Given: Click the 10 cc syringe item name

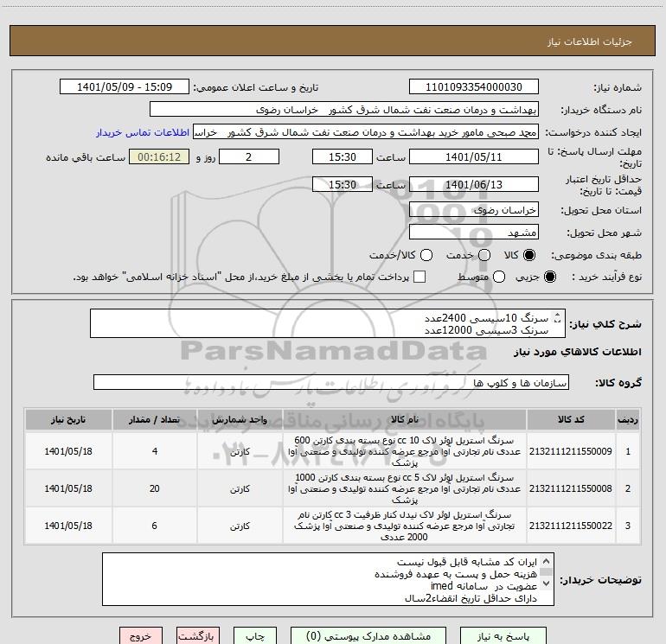Looking at the screenshot, I should coord(405,451).
